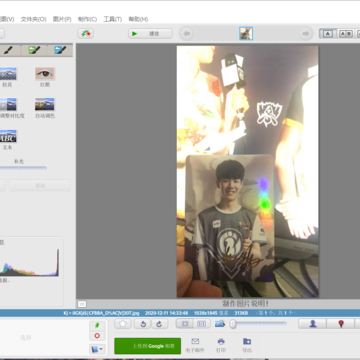This screenshot has width=360, height=360.
Task: Select the filmstrip thumbnail at top
Action: click(x=246, y=34)
